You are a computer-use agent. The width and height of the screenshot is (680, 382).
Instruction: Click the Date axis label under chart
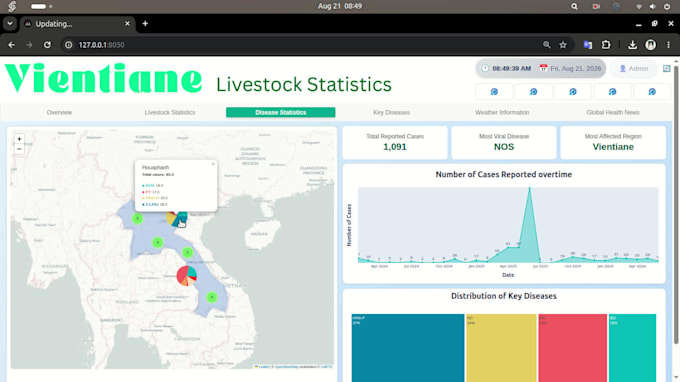(508, 275)
